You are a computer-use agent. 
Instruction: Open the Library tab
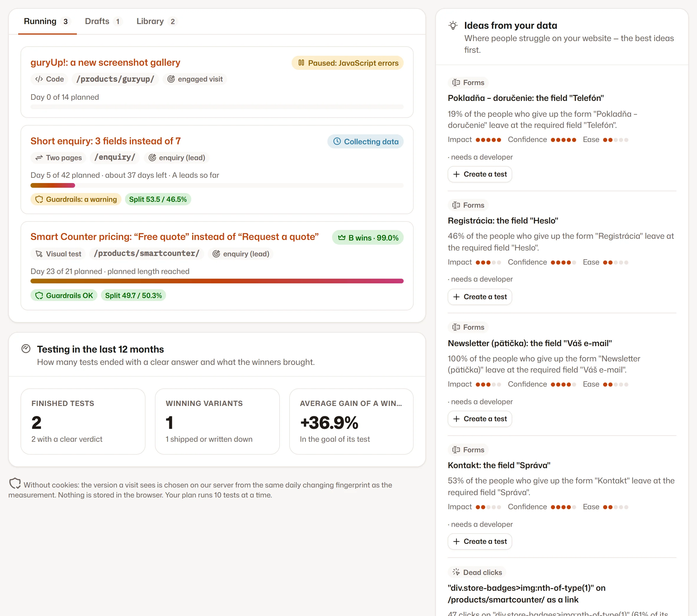[156, 21]
